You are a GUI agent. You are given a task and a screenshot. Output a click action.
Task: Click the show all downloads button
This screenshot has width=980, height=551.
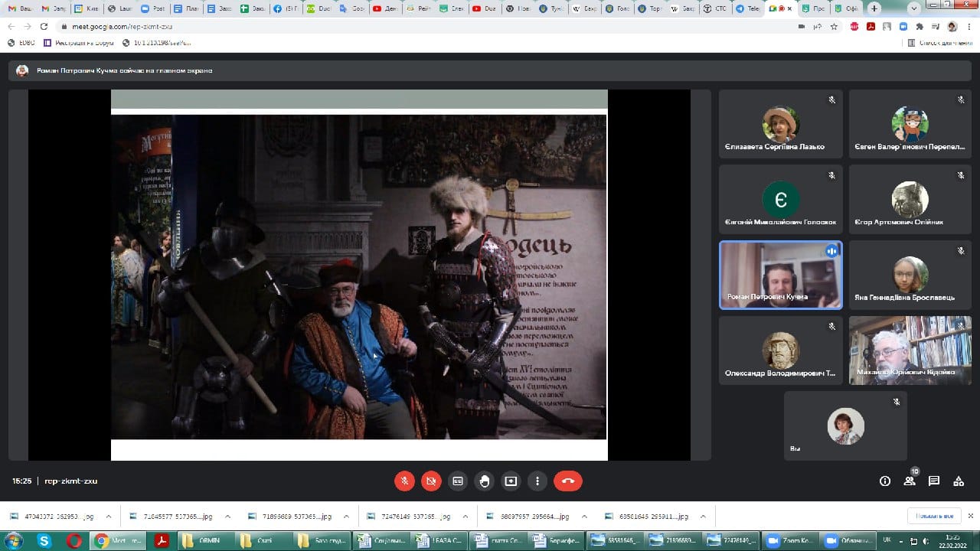933,516
